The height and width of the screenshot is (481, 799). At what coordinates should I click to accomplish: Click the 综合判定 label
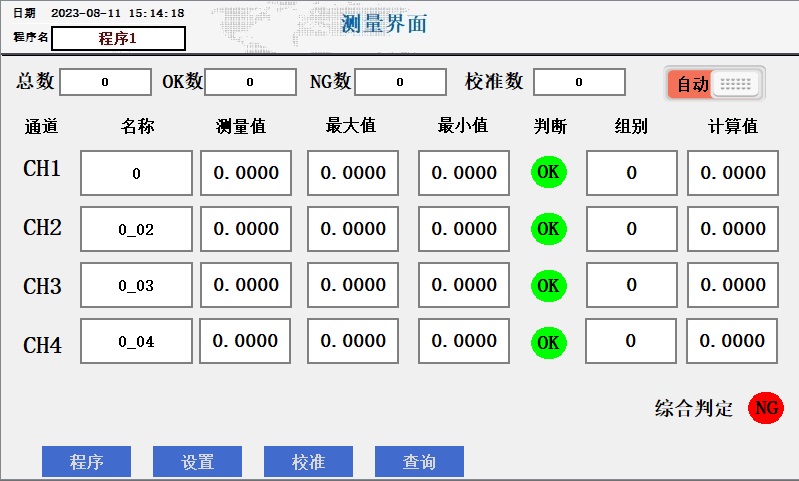pyautogui.click(x=694, y=408)
